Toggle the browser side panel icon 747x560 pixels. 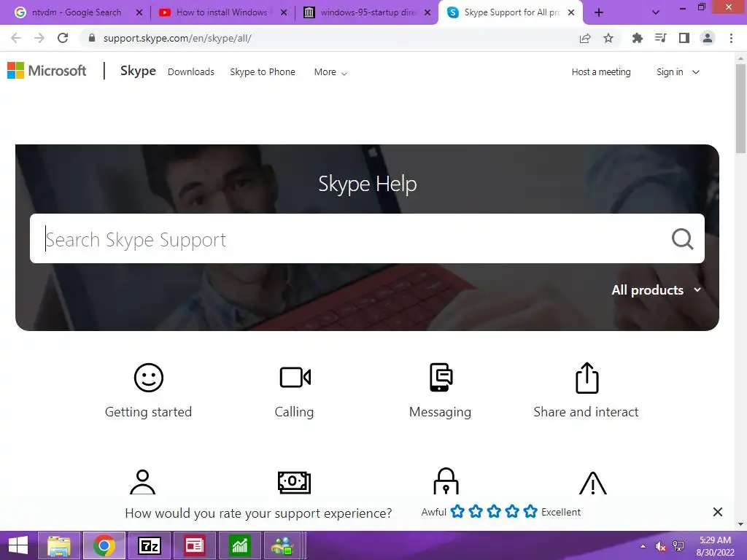pyautogui.click(x=684, y=38)
